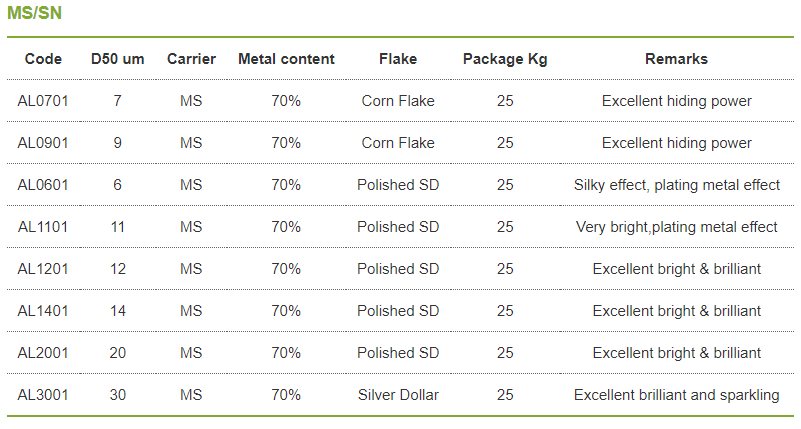
Task: Select the 'Excellent brilliant and sparkling' remark
Action: (676, 395)
